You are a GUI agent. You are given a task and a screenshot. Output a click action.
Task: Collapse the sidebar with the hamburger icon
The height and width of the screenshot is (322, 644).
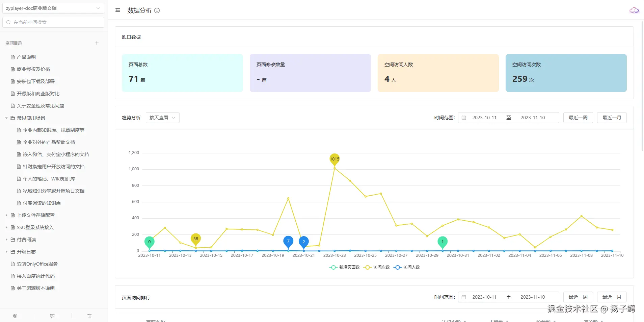[x=118, y=10]
